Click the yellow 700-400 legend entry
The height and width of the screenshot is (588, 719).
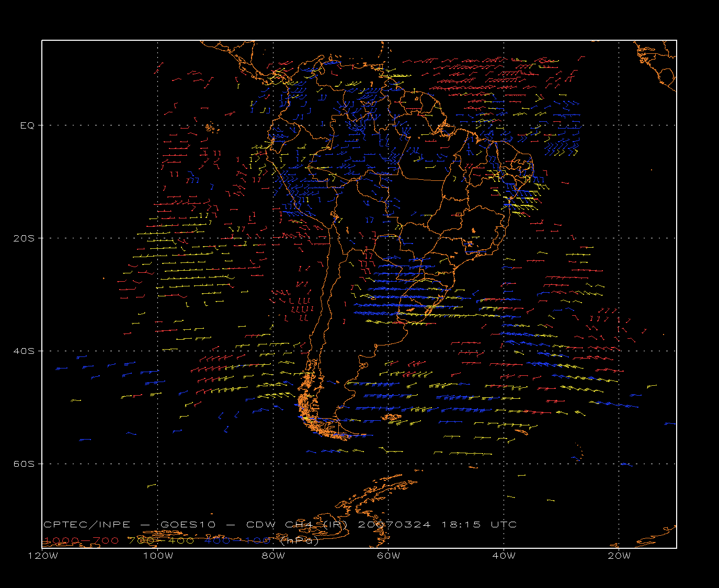point(162,540)
